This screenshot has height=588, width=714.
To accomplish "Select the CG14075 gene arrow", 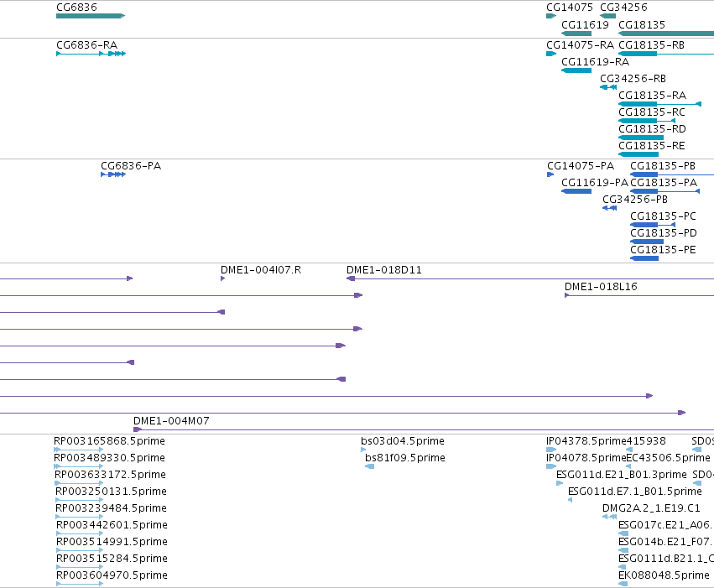I will (x=551, y=16).
